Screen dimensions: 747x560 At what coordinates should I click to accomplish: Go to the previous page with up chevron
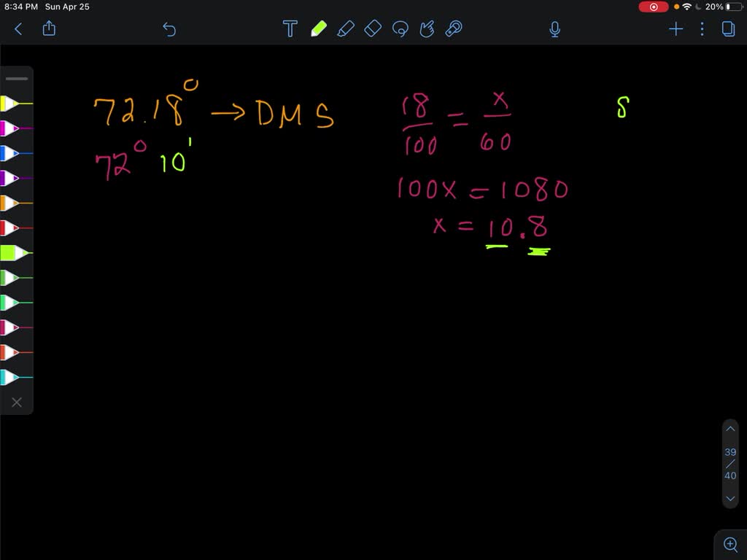730,429
